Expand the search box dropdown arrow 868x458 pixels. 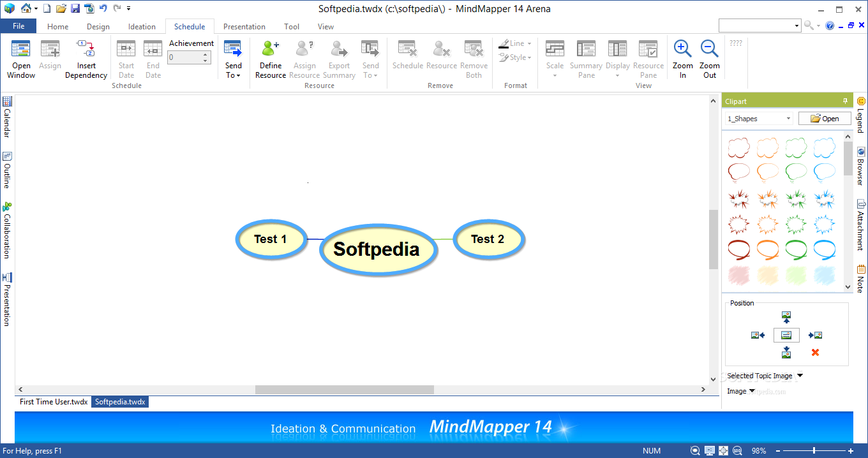click(x=797, y=26)
